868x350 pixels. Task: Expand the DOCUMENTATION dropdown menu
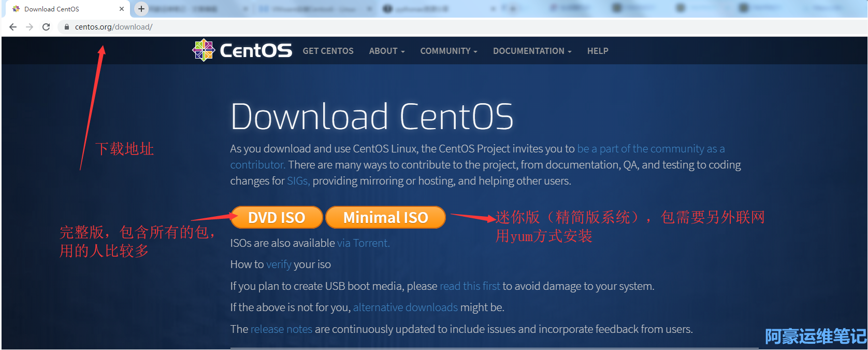(532, 51)
